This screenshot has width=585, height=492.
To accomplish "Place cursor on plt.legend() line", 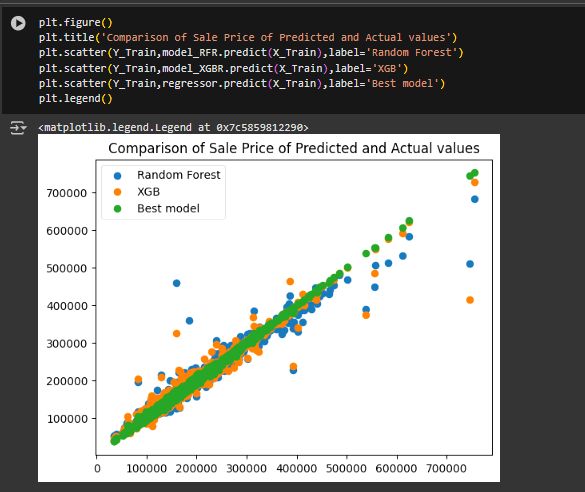I will coord(75,98).
